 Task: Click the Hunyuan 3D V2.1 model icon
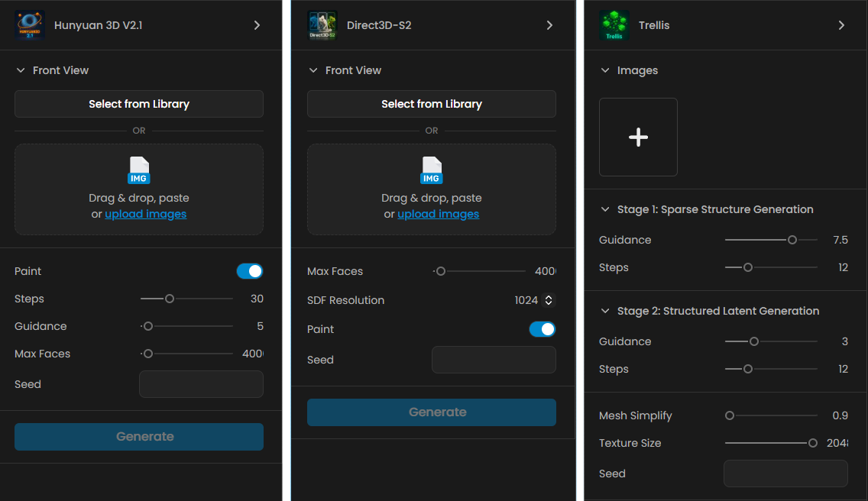click(30, 25)
